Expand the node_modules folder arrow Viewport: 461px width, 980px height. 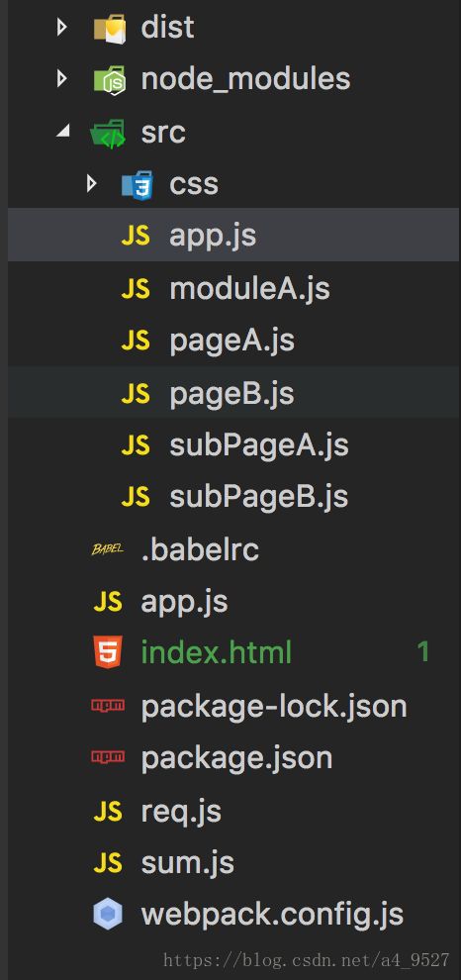tap(61, 79)
